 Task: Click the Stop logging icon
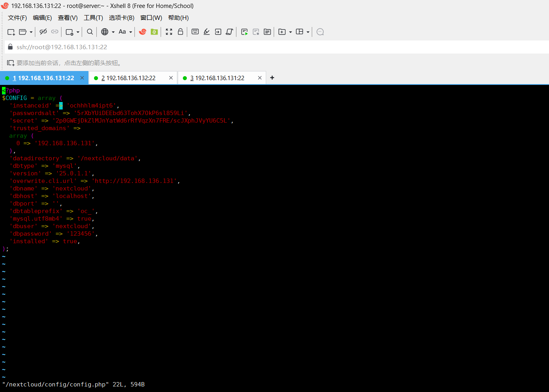click(256, 32)
